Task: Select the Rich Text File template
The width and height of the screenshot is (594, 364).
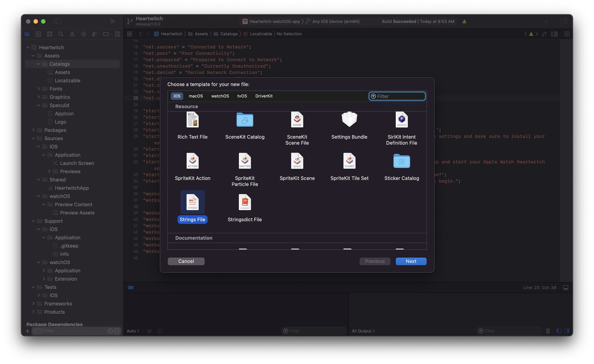Action: point(192,126)
